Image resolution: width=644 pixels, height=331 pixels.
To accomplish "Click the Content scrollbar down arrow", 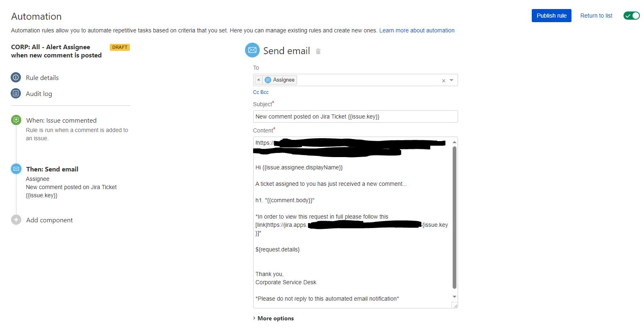I will pos(454,297).
